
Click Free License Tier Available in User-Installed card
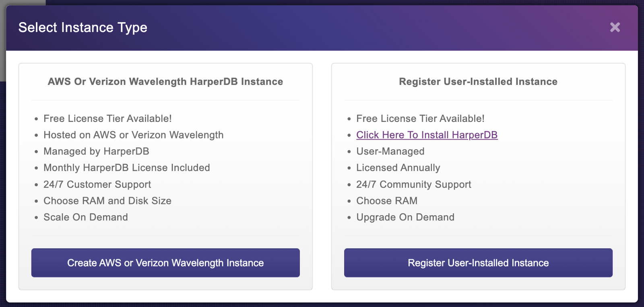(420, 119)
